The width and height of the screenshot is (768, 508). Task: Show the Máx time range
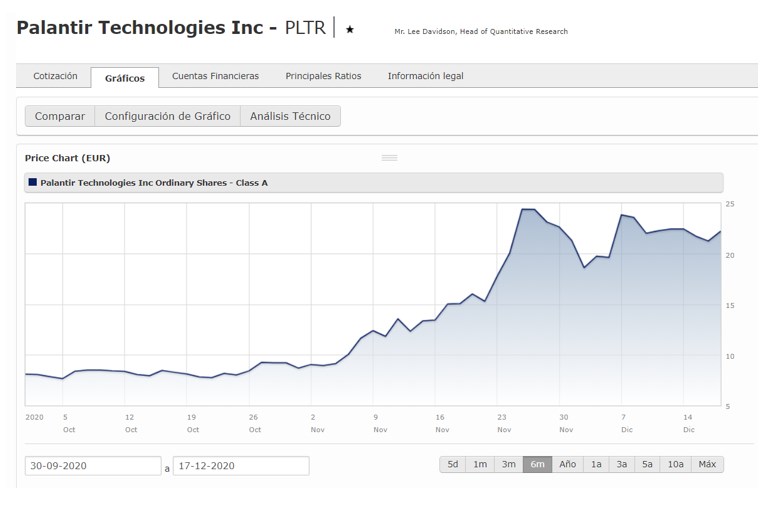[707, 464]
